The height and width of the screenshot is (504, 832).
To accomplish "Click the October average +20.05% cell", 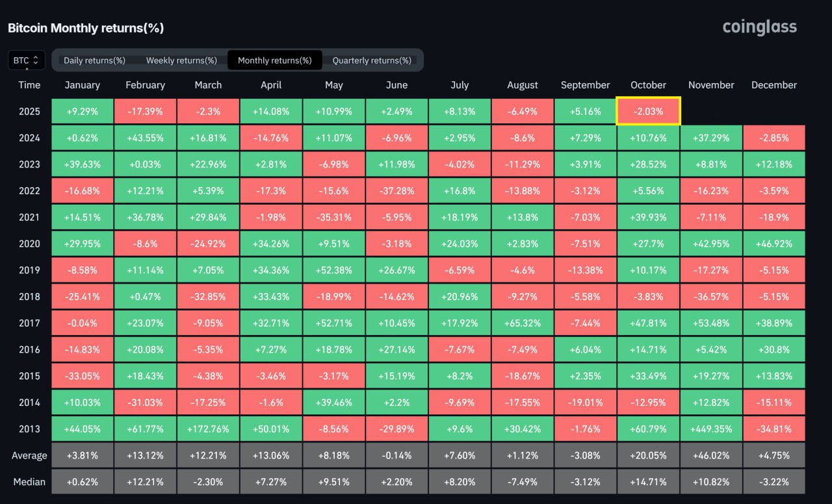I will 648,455.
